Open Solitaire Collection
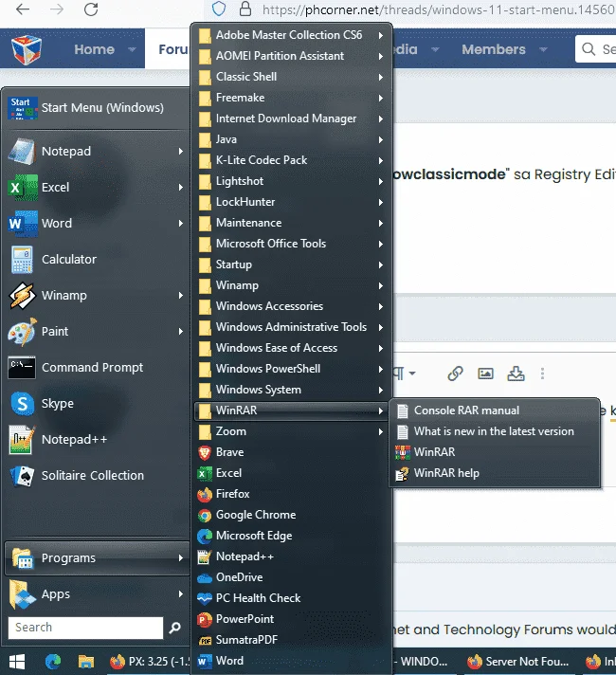This screenshot has width=616, height=675. [x=97, y=475]
